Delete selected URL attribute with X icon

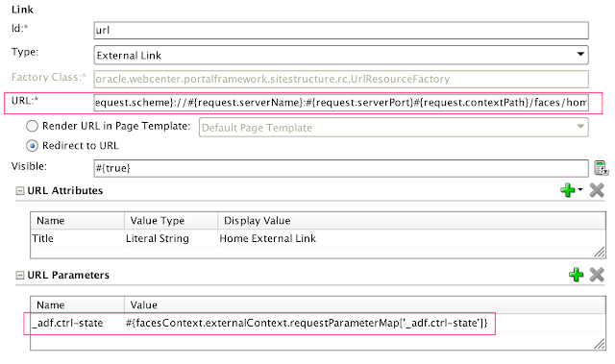(597, 190)
